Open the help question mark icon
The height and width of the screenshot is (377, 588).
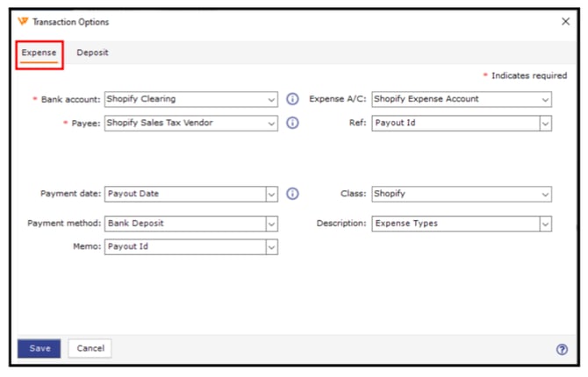point(562,349)
